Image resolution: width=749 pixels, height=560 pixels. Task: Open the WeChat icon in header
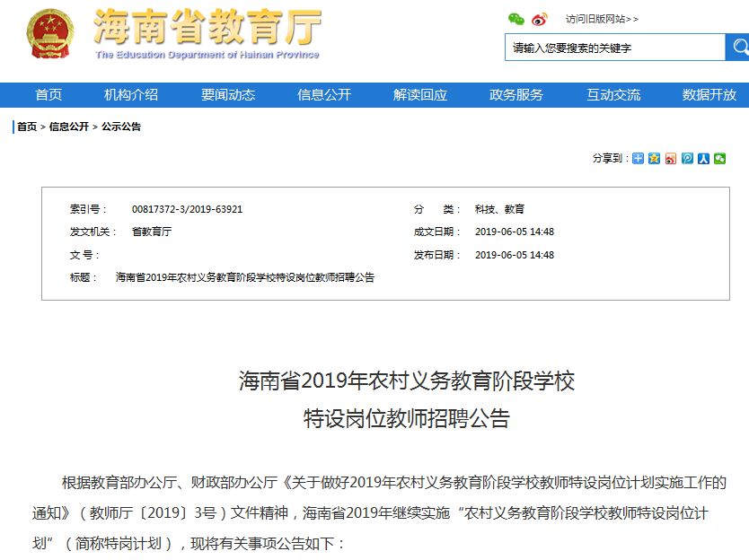tap(515, 19)
